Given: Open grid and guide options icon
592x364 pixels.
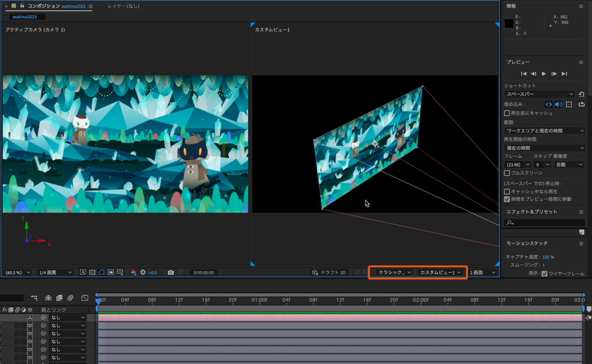Looking at the screenshot, I should tap(120, 273).
